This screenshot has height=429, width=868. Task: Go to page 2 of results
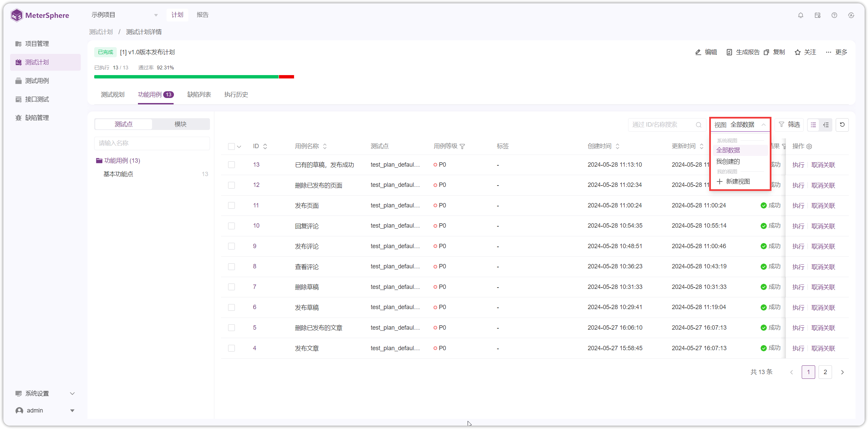pyautogui.click(x=825, y=372)
